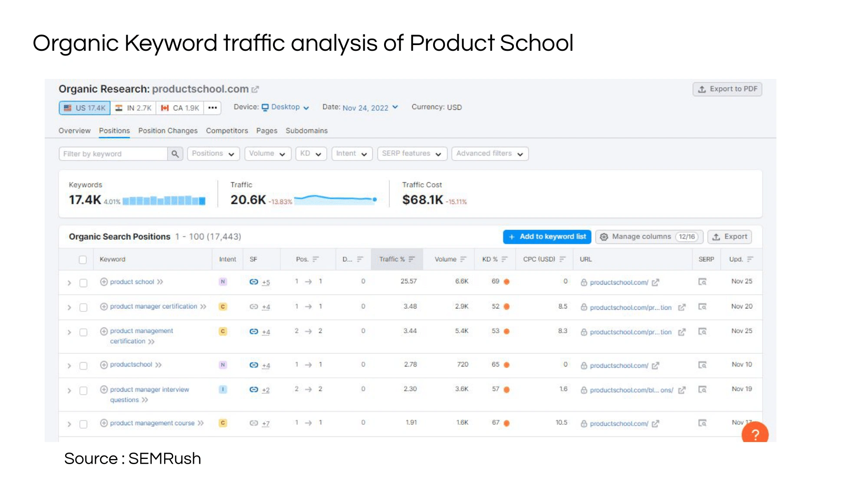Click plus icon beside product school keyword

click(x=104, y=282)
